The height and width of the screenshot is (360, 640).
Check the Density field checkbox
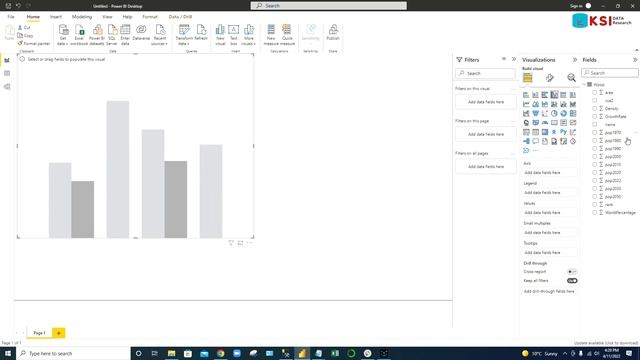coord(595,109)
